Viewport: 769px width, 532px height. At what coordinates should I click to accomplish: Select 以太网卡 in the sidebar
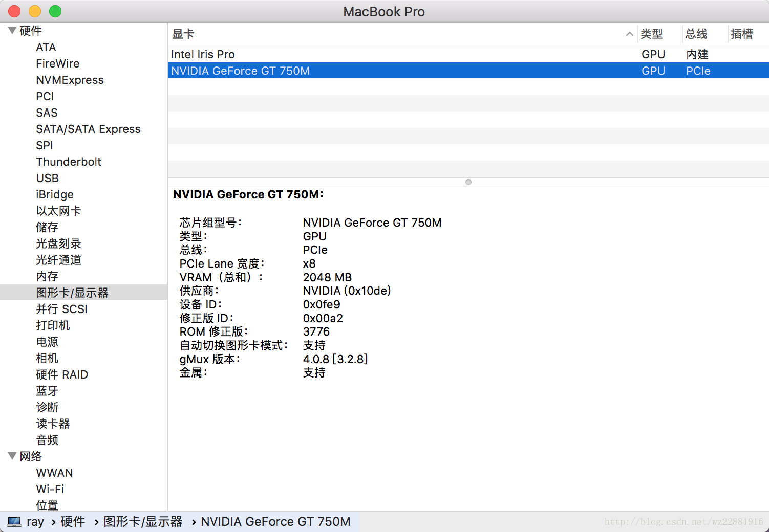(58, 211)
